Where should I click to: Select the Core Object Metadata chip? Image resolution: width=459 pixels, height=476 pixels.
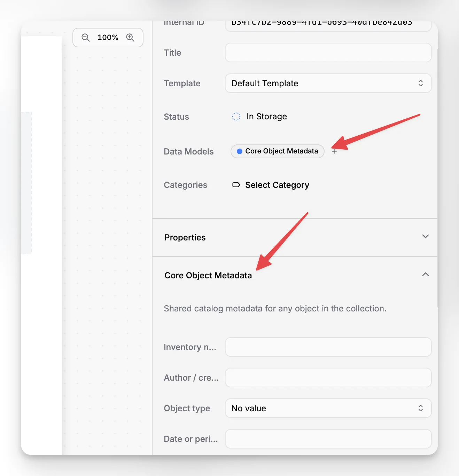[x=277, y=151]
